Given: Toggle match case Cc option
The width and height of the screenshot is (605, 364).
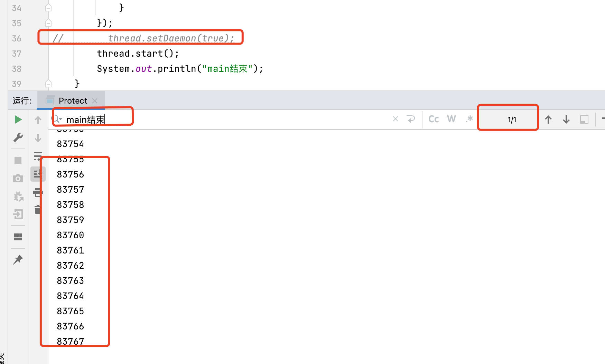Looking at the screenshot, I should (434, 119).
